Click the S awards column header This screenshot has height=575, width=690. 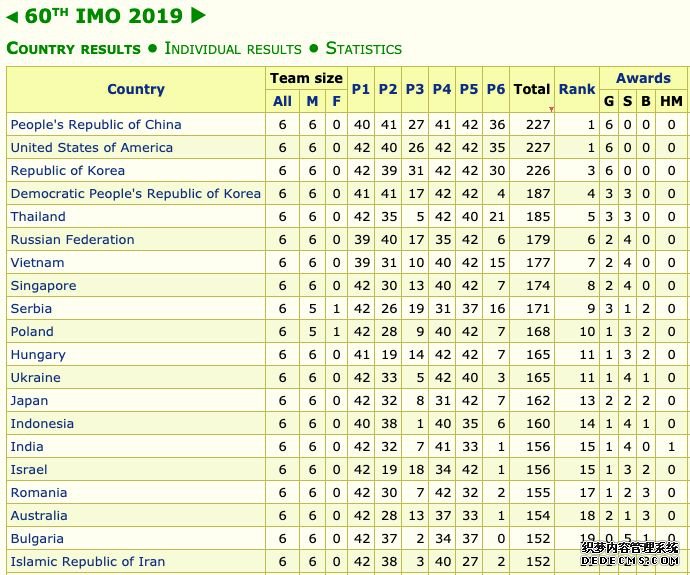click(627, 101)
